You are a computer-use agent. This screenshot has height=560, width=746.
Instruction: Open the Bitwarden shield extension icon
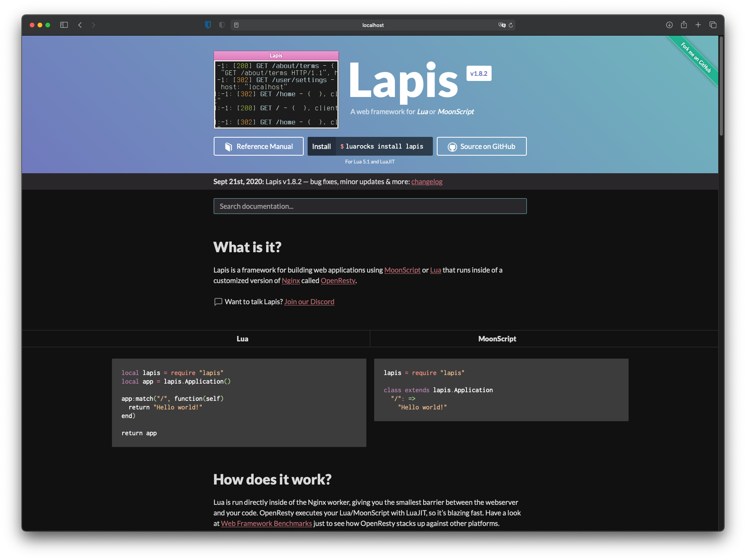click(x=208, y=25)
